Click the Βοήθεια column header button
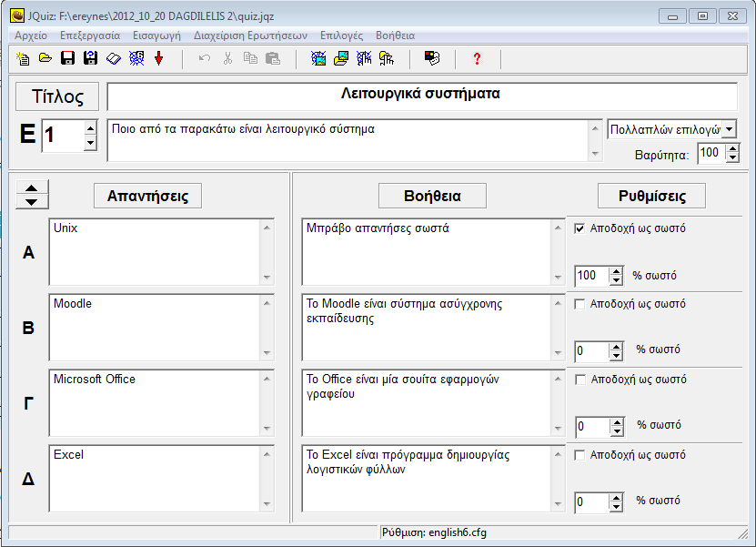Screen dimensions: 756x547 point(432,196)
